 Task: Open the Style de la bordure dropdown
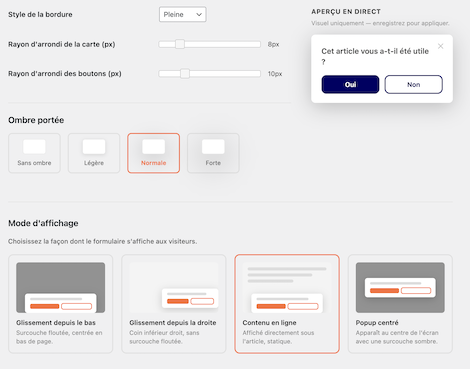tap(183, 14)
